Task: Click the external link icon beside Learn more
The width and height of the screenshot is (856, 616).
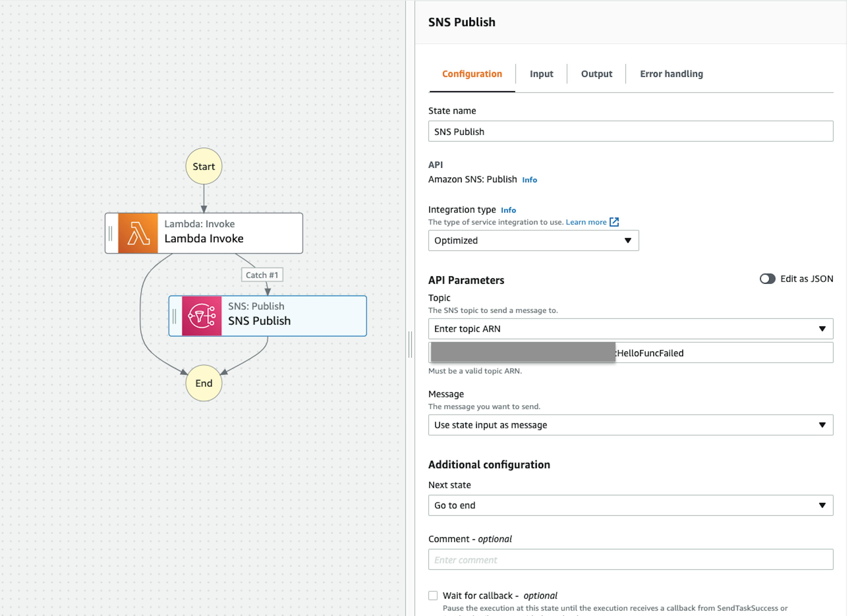Action: [614, 222]
